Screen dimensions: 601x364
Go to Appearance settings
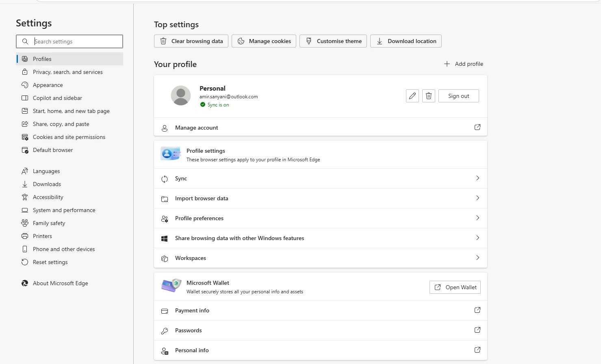[x=69, y=85]
